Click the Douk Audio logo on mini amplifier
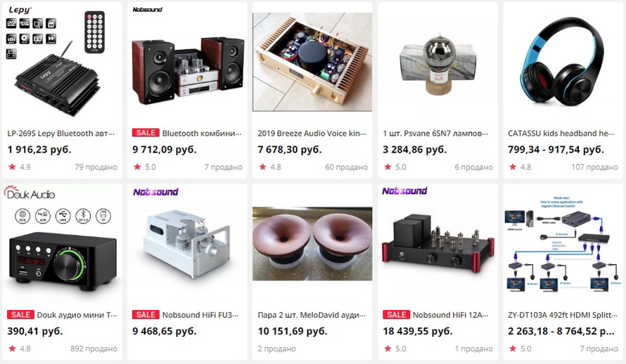This screenshot has height=364, width=626. pyautogui.click(x=30, y=193)
